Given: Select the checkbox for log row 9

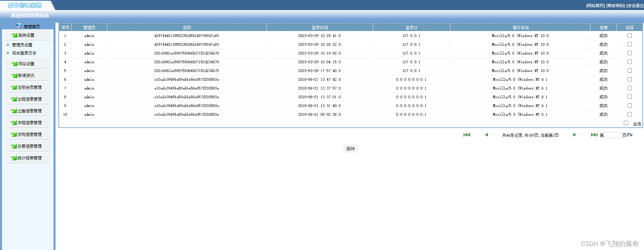Looking at the screenshot, I should point(630,105).
